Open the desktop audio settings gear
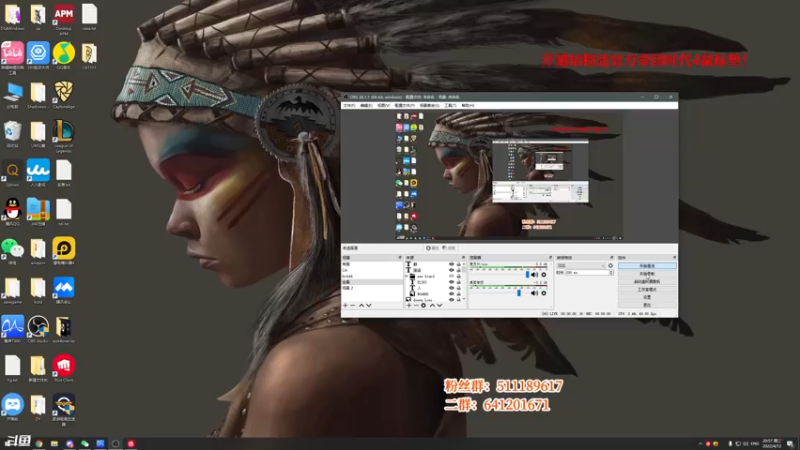This screenshot has height=450, width=800. click(544, 293)
